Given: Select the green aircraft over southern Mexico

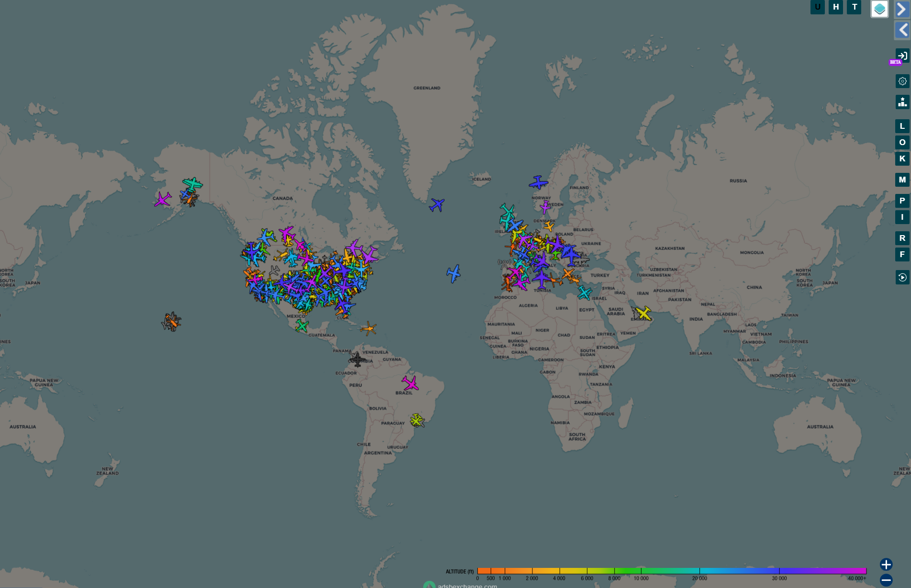Looking at the screenshot, I should 302,326.
